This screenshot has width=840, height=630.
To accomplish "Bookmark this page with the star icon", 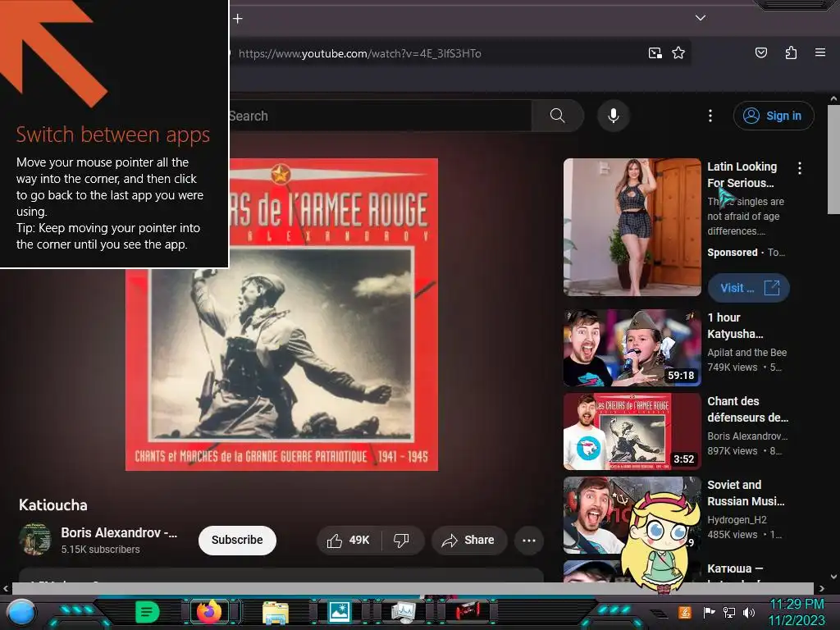I will pyautogui.click(x=678, y=53).
